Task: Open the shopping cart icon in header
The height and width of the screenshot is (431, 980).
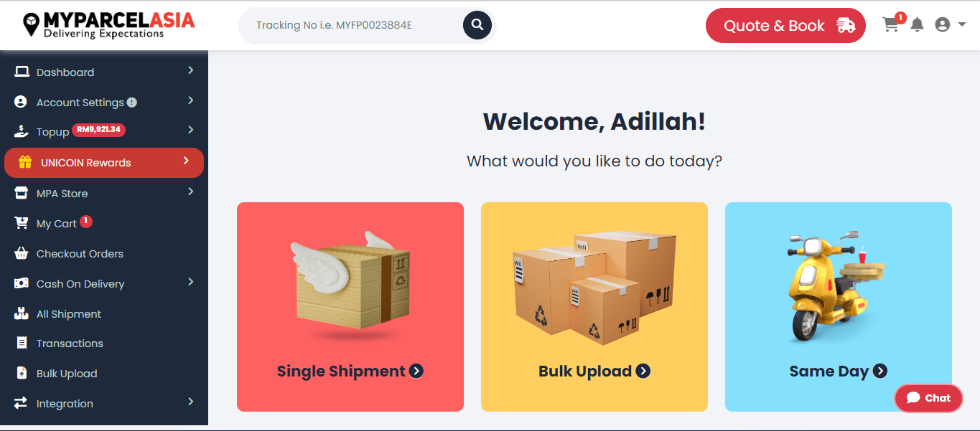Action: tap(891, 25)
